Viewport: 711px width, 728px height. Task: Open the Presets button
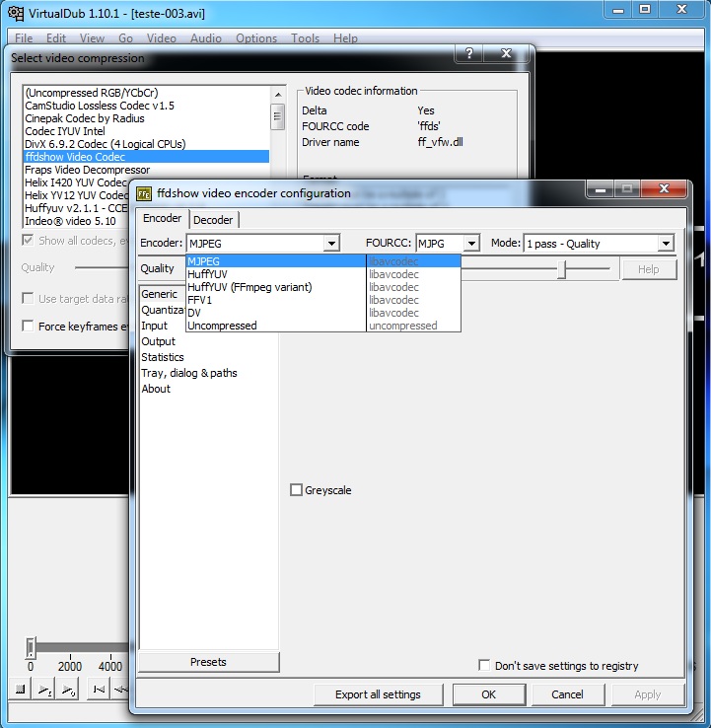208,662
